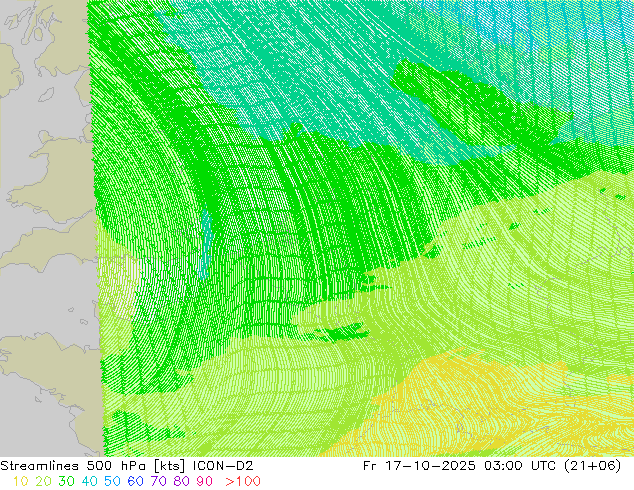
Task: Click legend value >100
Action: point(243,481)
